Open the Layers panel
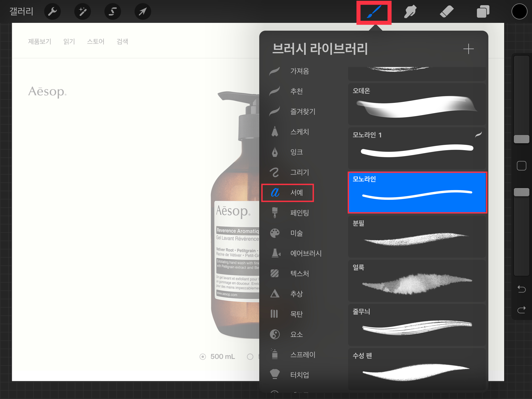 coord(483,12)
